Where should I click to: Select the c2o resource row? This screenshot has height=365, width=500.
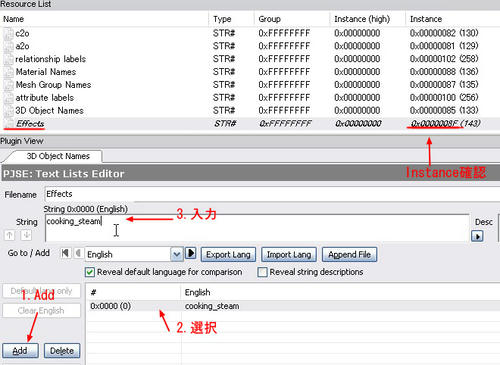point(250,33)
